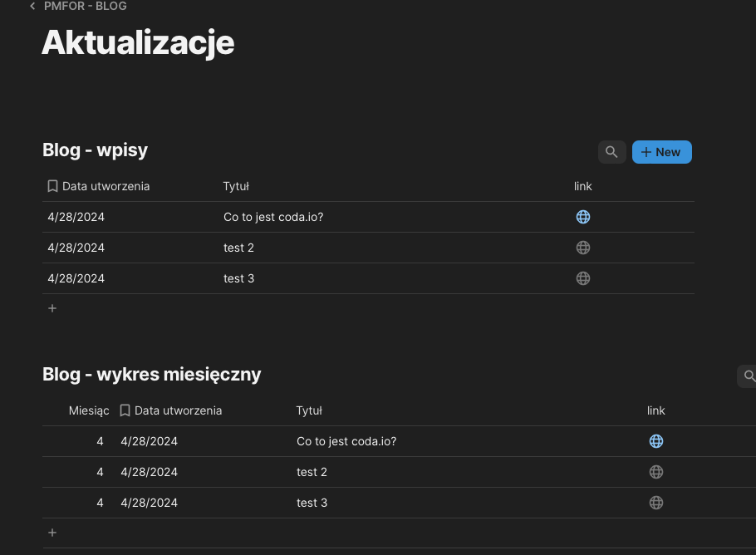Open 'Data utworzenia' column header in Blog - wpisy
The image size is (756, 555).
[106, 186]
